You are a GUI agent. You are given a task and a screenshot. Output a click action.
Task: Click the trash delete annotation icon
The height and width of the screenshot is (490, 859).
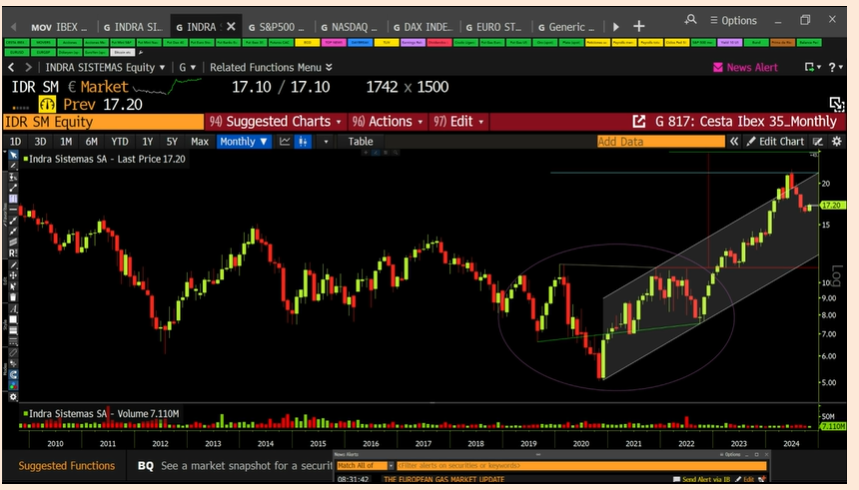13,297
